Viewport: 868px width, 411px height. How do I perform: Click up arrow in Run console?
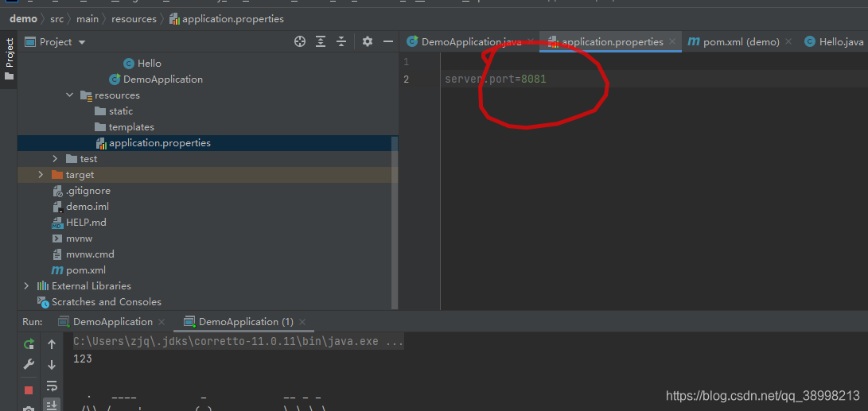pos(52,344)
